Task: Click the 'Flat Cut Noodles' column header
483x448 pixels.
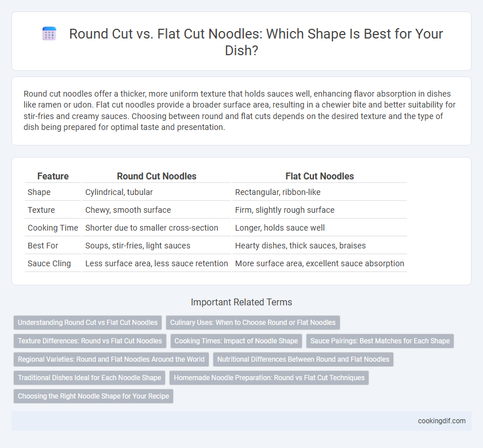Action: tap(320, 176)
